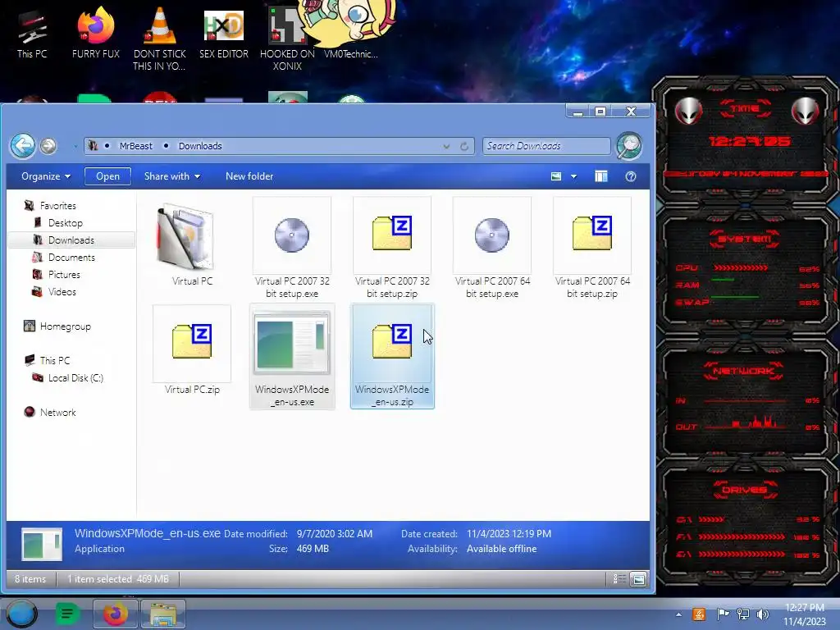This screenshot has height=630, width=840.
Task: Select Virtual PC 2007 32 bit setup.exe
Action: pyautogui.click(x=292, y=248)
